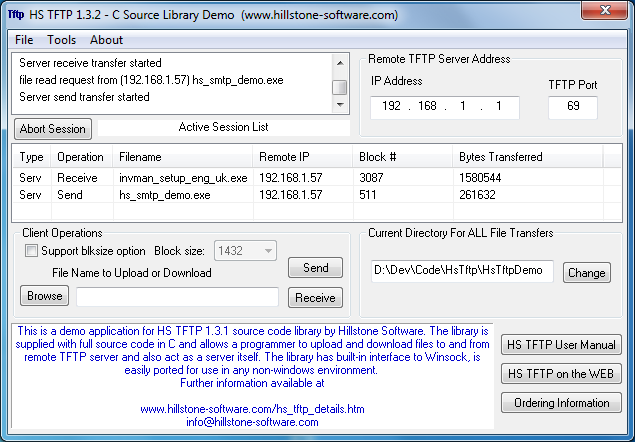Click the current directory path field
The height and width of the screenshot is (442, 635).
pos(462,271)
